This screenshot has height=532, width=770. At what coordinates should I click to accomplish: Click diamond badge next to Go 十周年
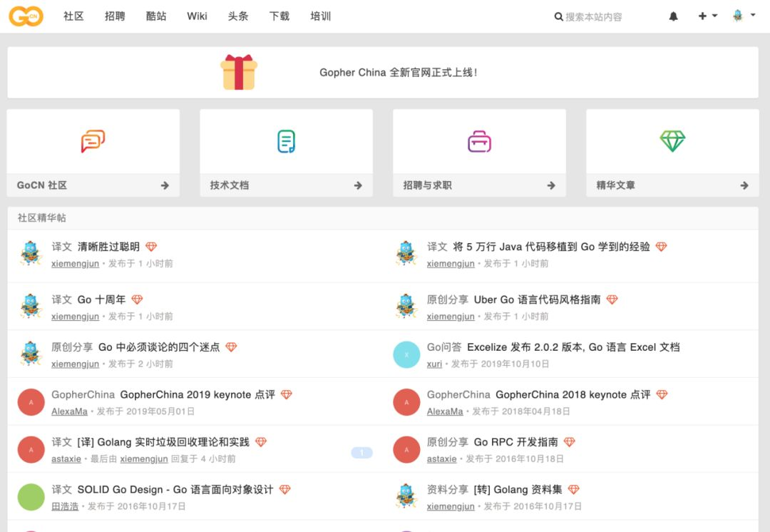click(137, 299)
